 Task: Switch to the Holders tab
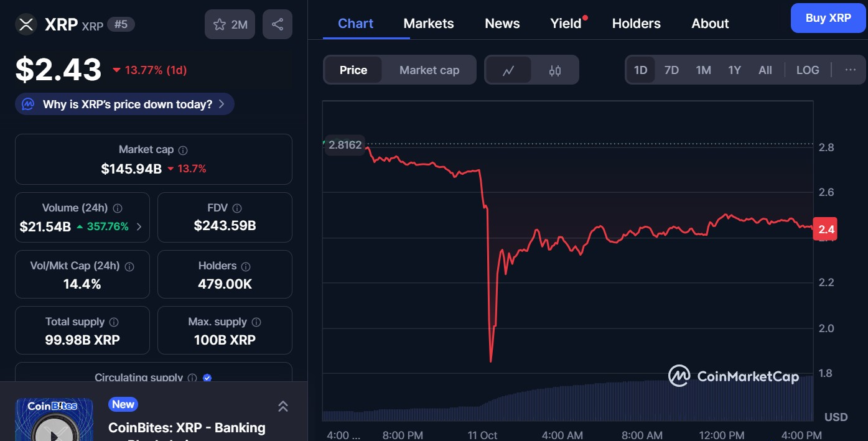(x=636, y=24)
